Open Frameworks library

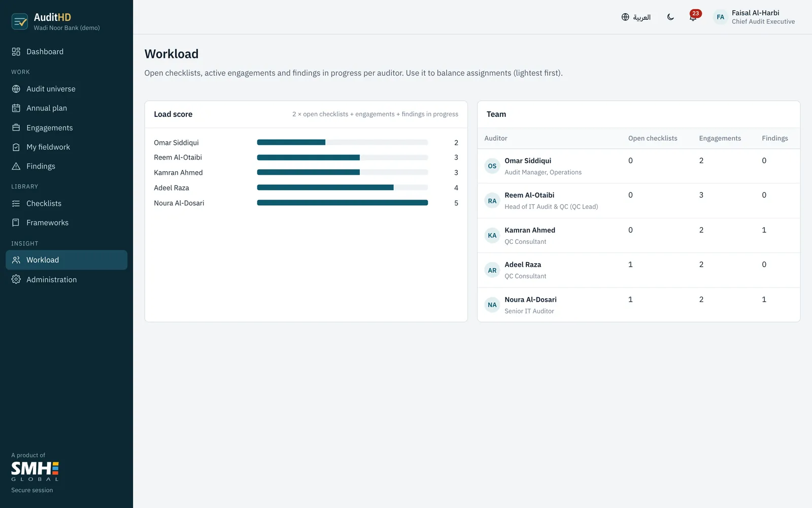(66, 223)
